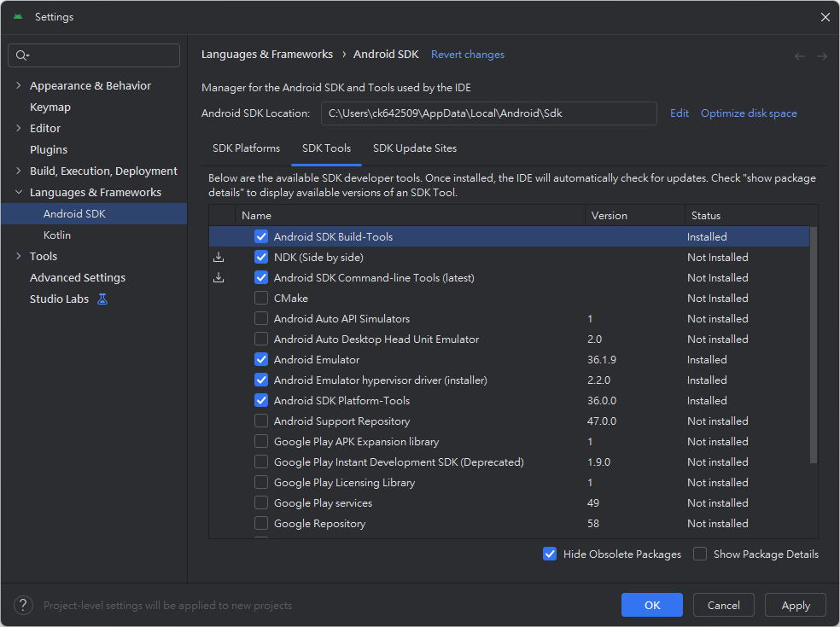This screenshot has width=840, height=627.
Task: Click the Studio Labs flask icon
Action: click(102, 299)
